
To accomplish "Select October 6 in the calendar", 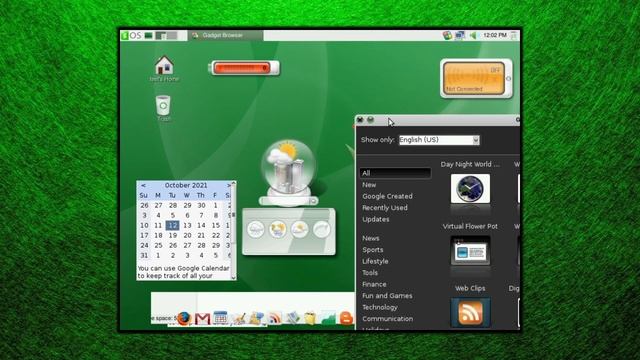I will coord(187,216).
